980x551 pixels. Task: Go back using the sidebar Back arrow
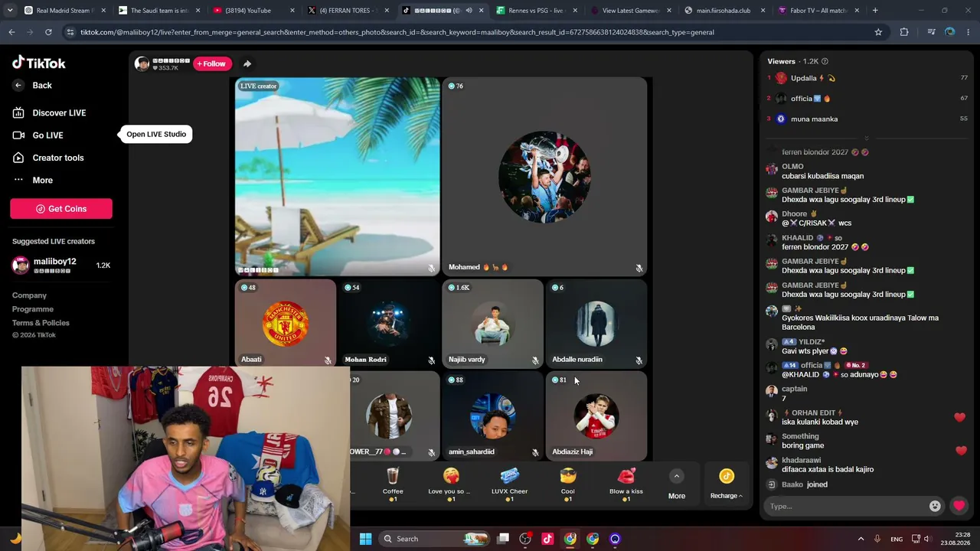18,86
